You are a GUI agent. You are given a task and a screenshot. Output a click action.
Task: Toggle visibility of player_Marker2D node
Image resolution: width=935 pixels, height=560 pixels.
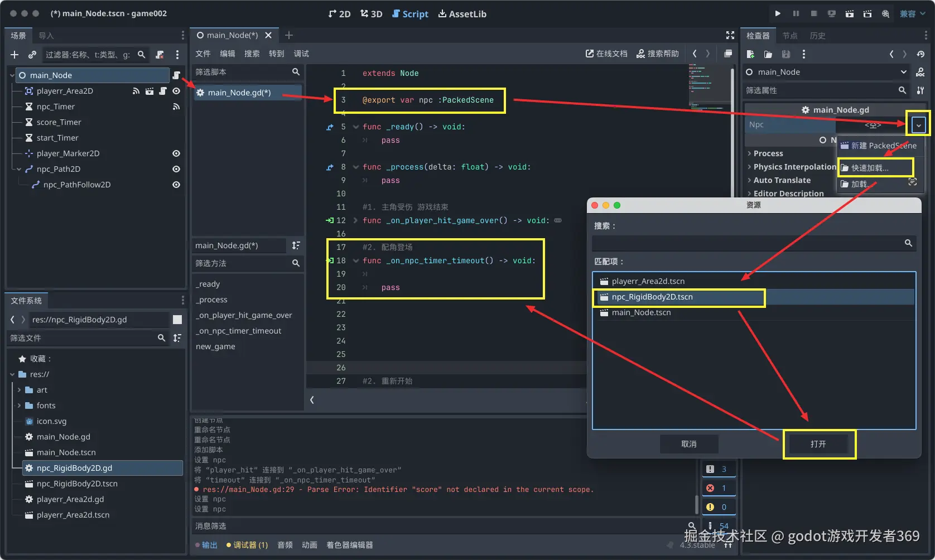coord(176,153)
